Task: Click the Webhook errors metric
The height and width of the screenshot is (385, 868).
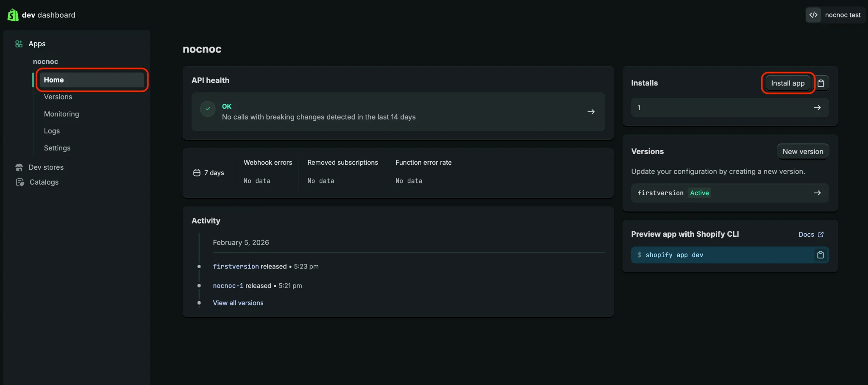Action: [x=268, y=172]
